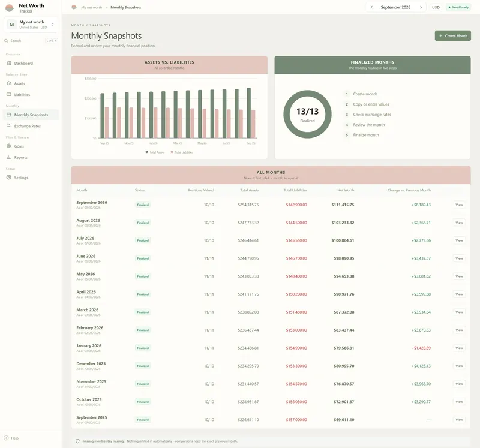Click the Saved locally status badge
Viewport: 480px width, 448px height.
point(458,7)
